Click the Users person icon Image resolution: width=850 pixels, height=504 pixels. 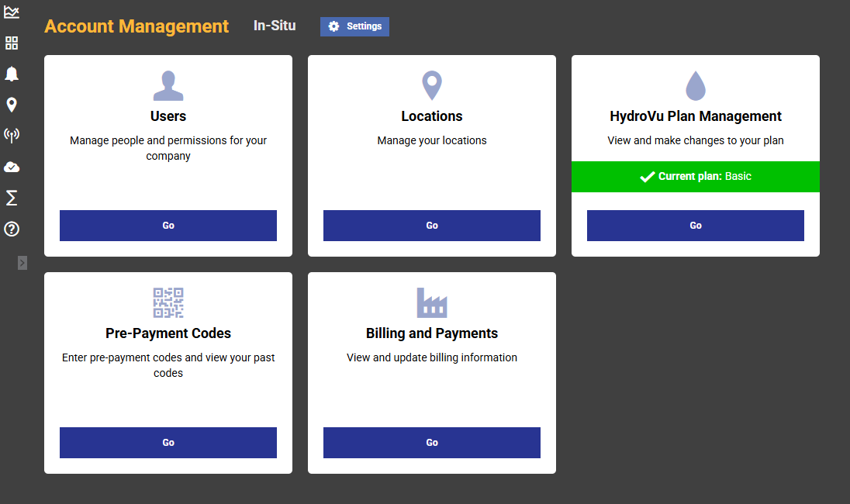tap(168, 86)
